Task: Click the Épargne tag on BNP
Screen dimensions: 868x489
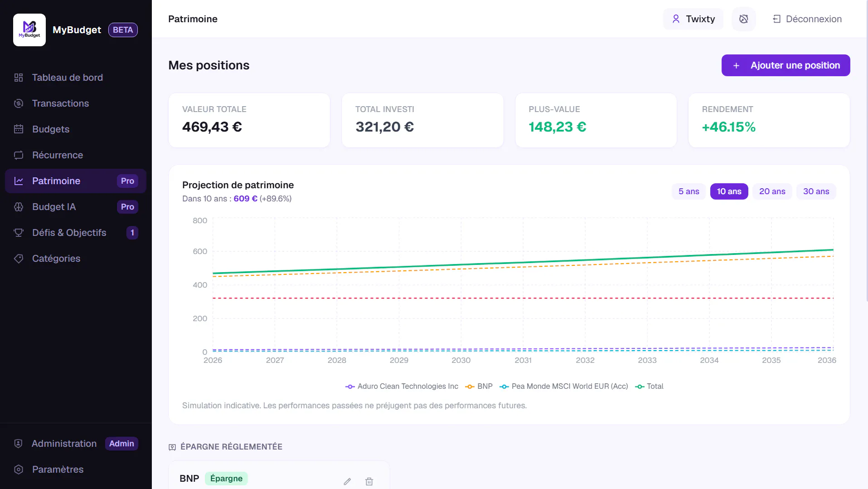Action: (226, 479)
